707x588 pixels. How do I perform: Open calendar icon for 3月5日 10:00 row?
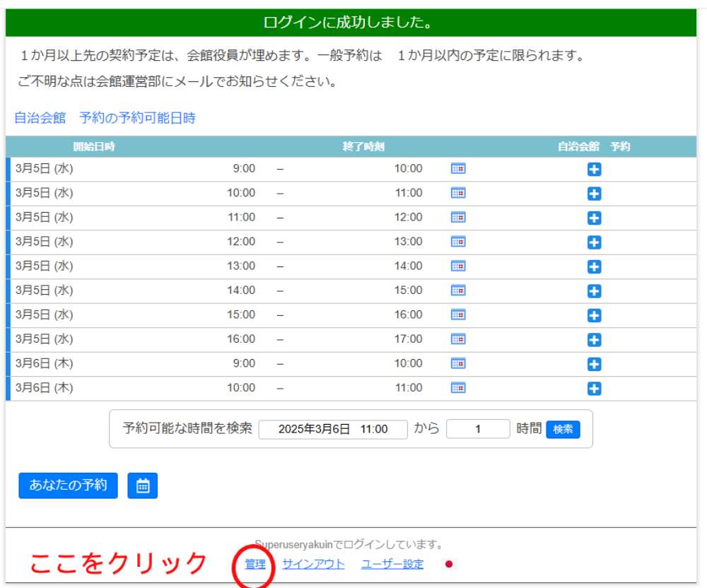coord(458,193)
